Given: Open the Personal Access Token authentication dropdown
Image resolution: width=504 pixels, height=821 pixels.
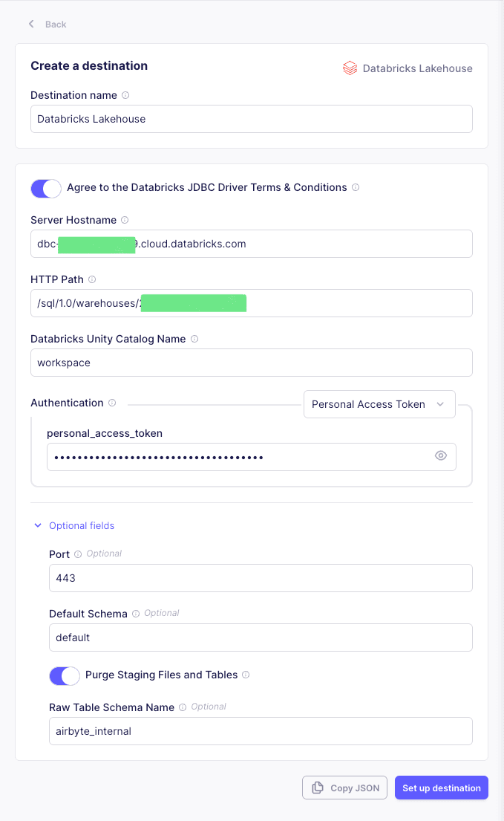Looking at the screenshot, I should [x=379, y=403].
